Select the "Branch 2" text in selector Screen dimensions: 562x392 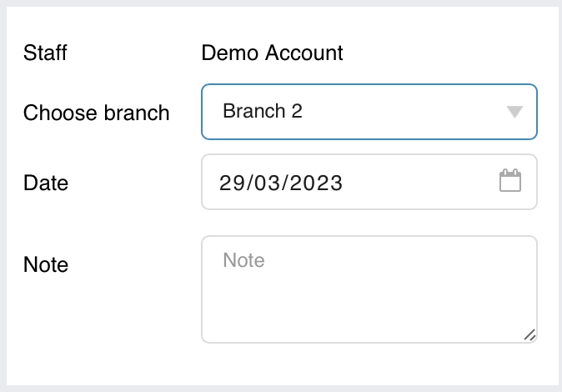pos(263,112)
